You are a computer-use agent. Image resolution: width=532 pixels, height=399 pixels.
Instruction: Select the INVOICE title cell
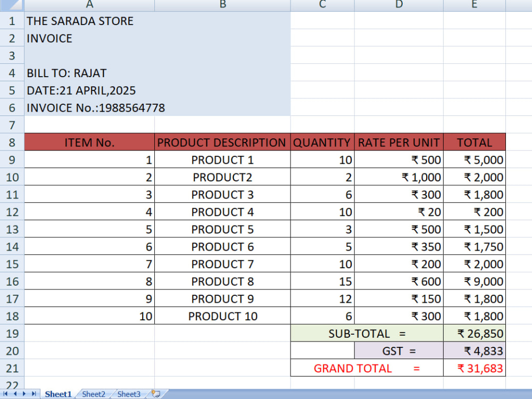pyautogui.click(x=89, y=38)
